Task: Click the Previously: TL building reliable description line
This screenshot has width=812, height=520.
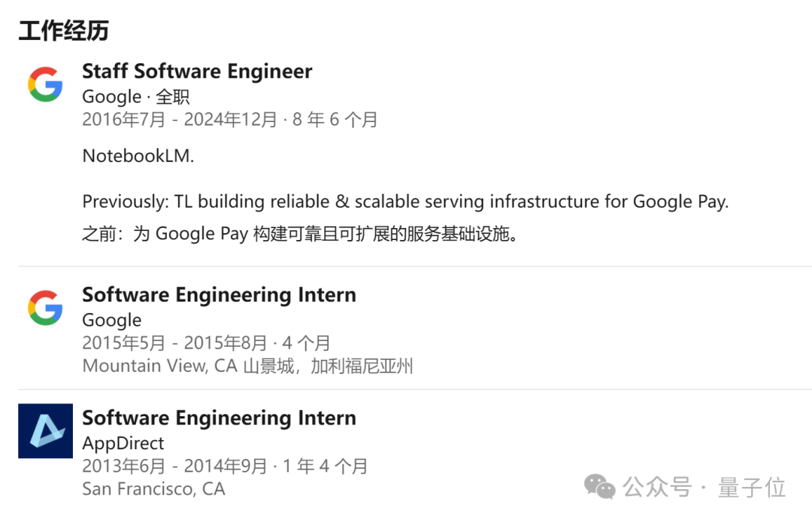Action: pyautogui.click(x=405, y=202)
